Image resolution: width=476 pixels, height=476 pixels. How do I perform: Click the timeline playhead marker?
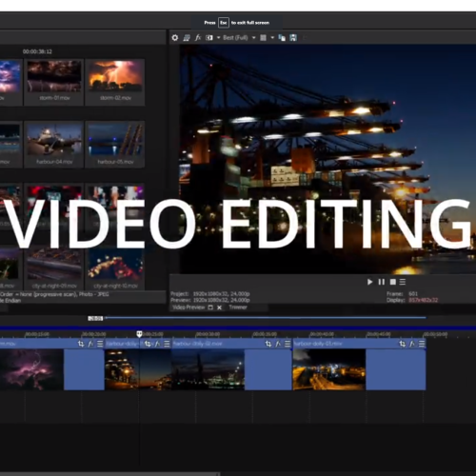pos(139,333)
